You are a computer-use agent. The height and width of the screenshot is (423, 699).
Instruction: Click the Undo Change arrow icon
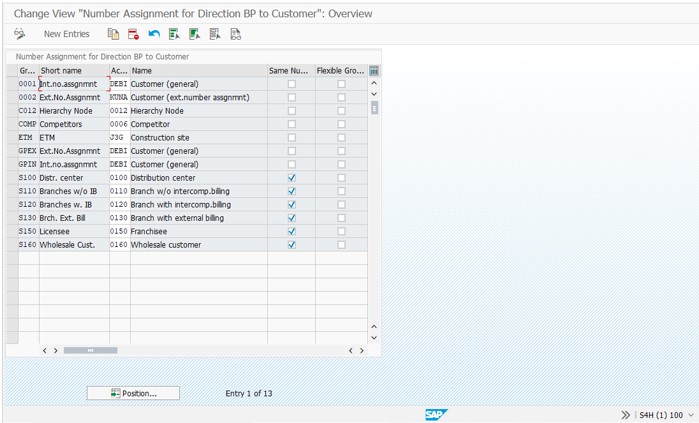(x=154, y=34)
